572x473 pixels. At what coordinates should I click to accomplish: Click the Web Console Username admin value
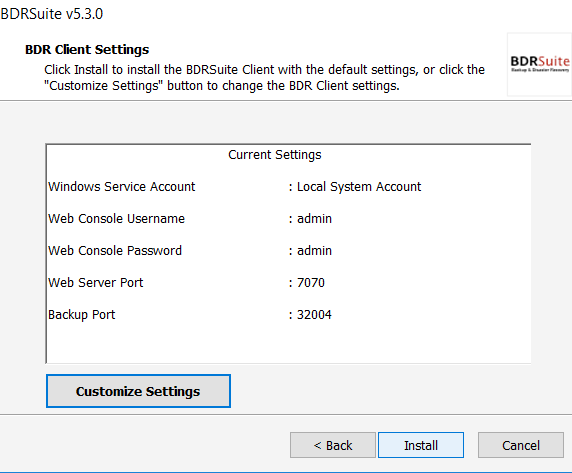314,219
